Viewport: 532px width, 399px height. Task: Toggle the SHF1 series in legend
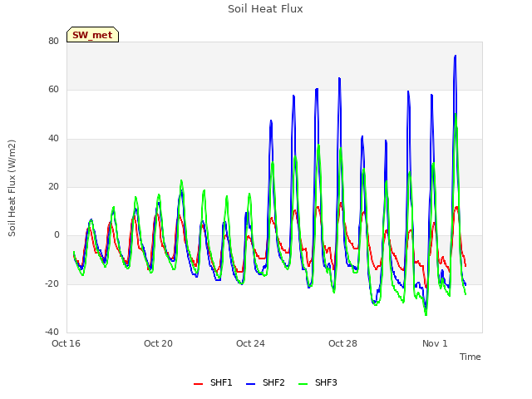click(213, 382)
